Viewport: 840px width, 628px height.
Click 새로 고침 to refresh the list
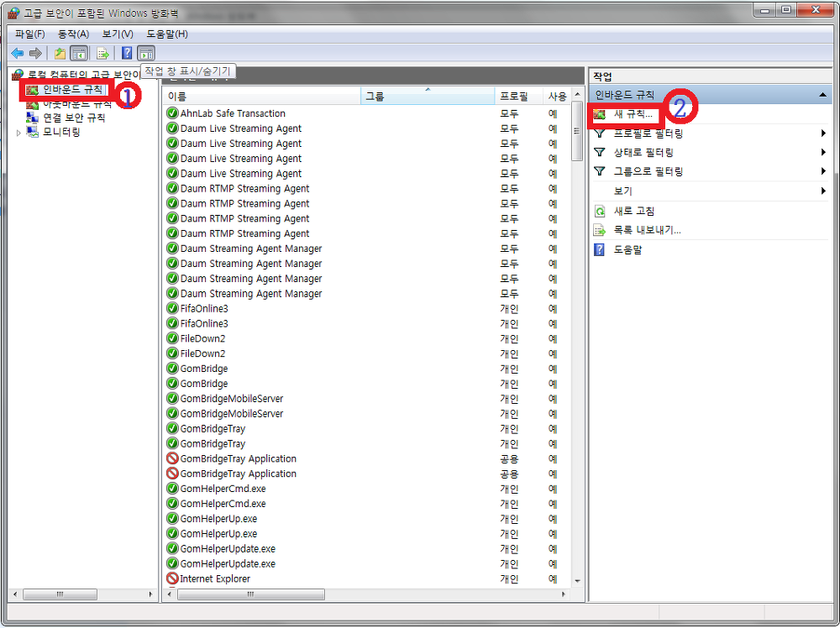point(633,211)
